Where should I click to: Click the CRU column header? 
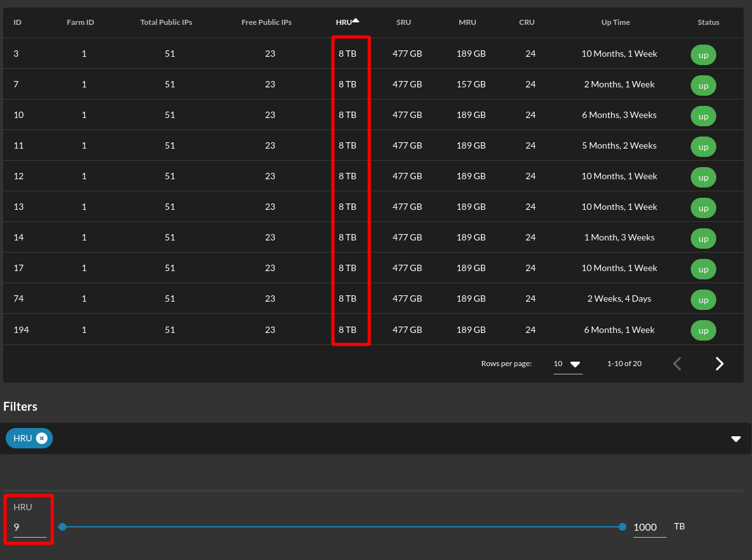[526, 22]
